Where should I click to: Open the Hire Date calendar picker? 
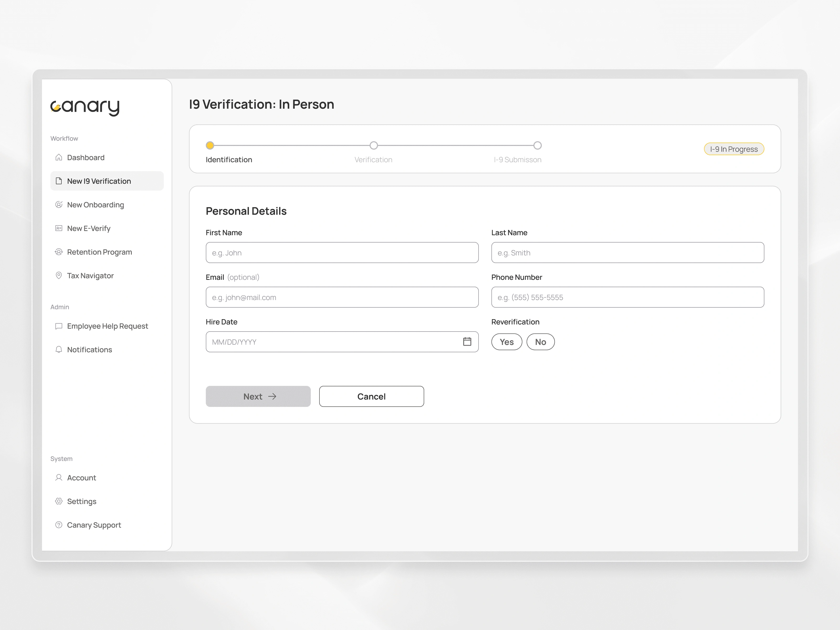point(467,342)
